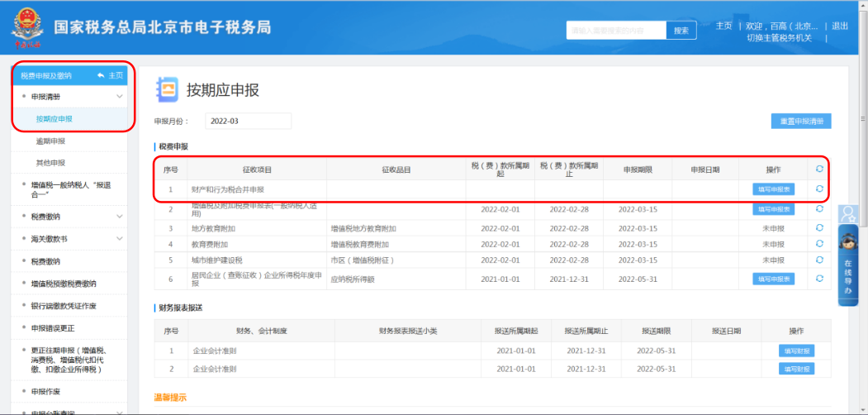This screenshot has height=415, width=868.
Task: Open 其他申报 in the sidebar
Action: pyautogui.click(x=51, y=163)
